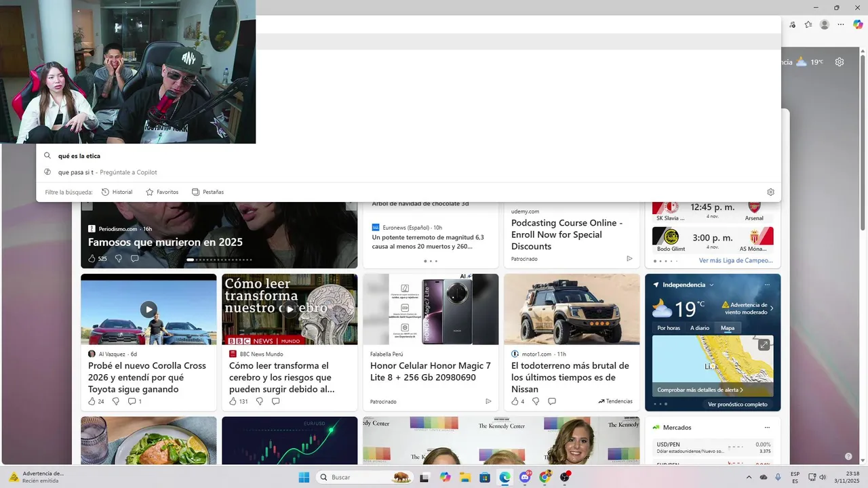Viewport: 868px width, 488px height.
Task: Open Euronews terremoto magnitud 6,3 article
Action: [x=428, y=242]
